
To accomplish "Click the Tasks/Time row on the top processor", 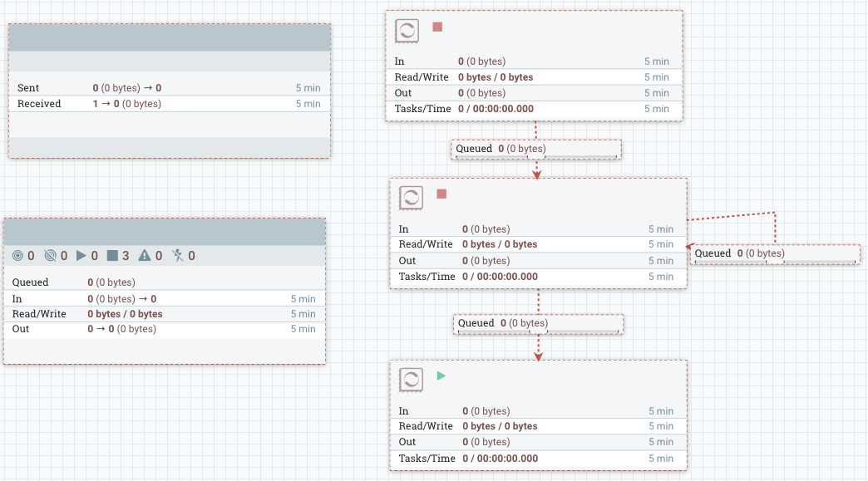I will pos(533,108).
